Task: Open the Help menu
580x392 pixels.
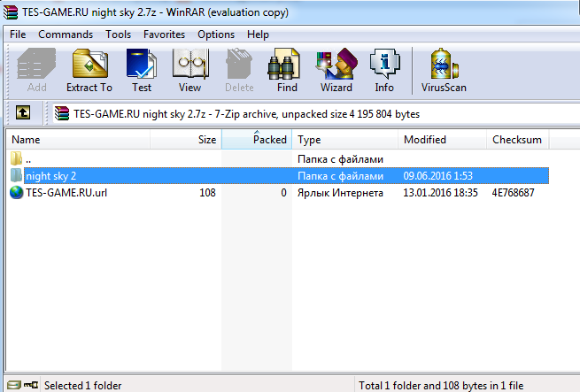Action: coord(258,35)
